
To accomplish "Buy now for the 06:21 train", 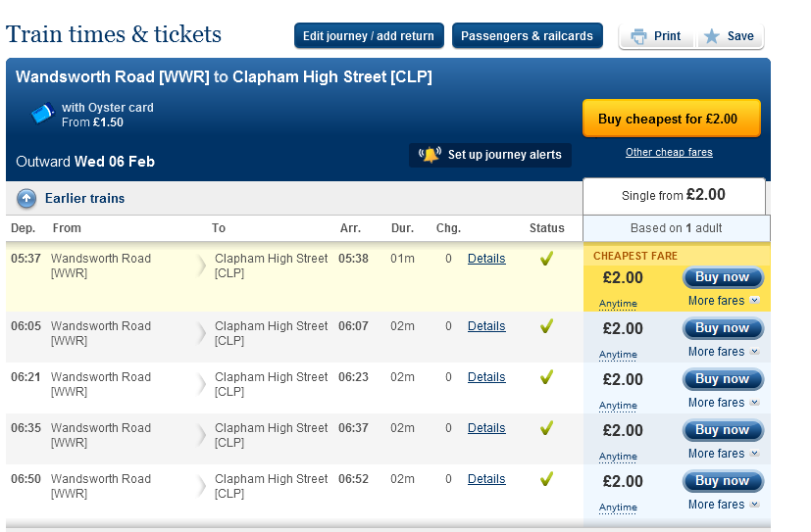I will [x=723, y=379].
